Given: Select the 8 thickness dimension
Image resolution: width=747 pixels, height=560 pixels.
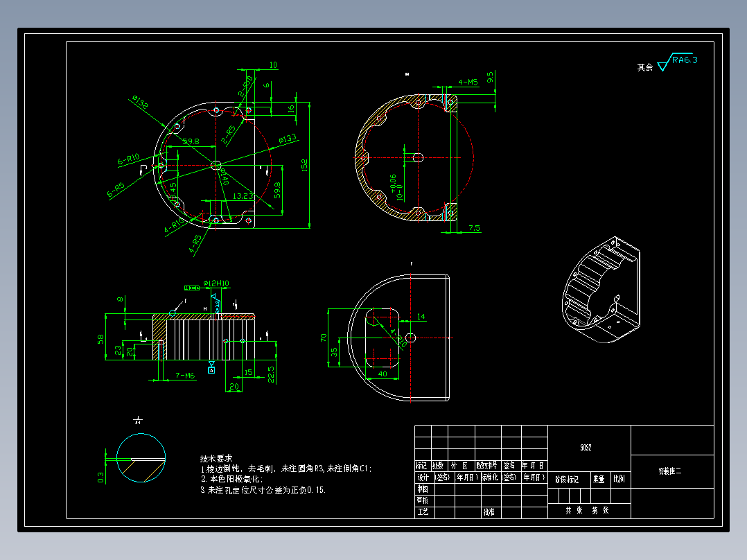Looking at the screenshot, I should pyautogui.click(x=120, y=299).
